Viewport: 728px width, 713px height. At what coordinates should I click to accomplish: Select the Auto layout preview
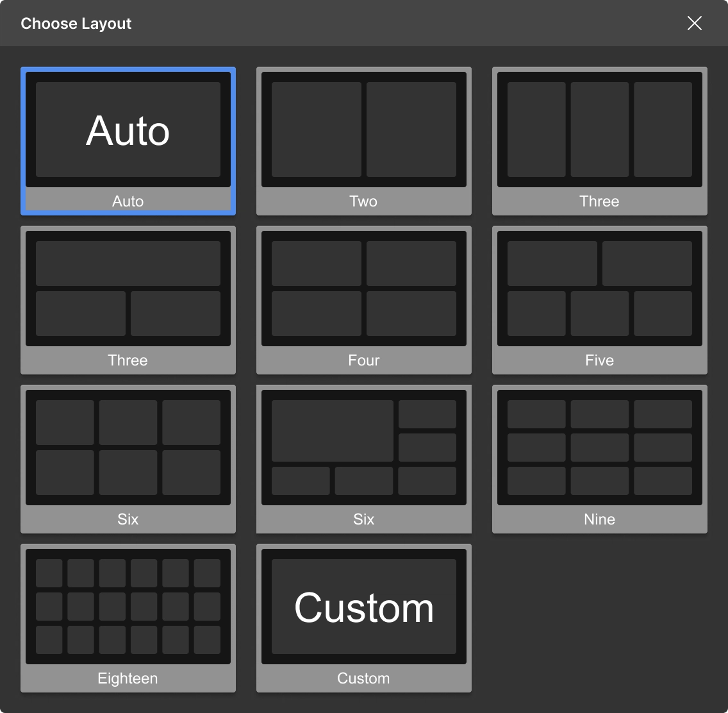click(x=128, y=130)
